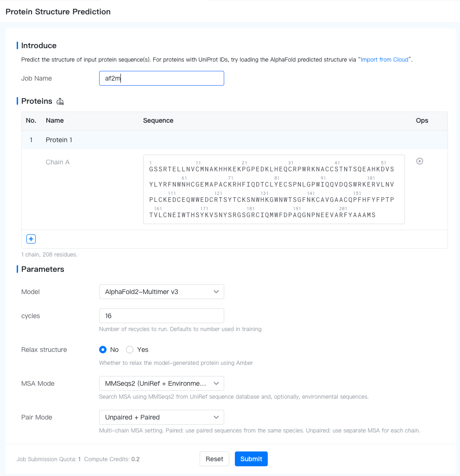The image size is (460, 476).
Task: Focus the Job Name input field
Action: [161, 78]
